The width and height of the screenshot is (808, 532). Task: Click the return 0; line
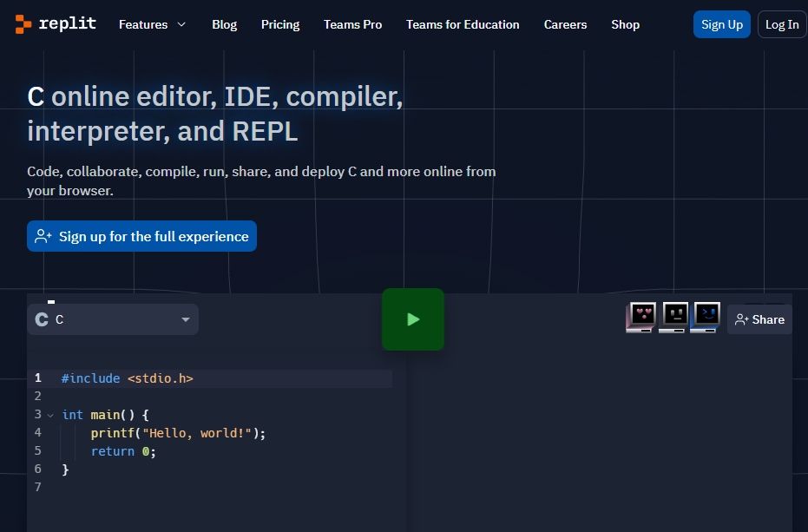point(123,451)
